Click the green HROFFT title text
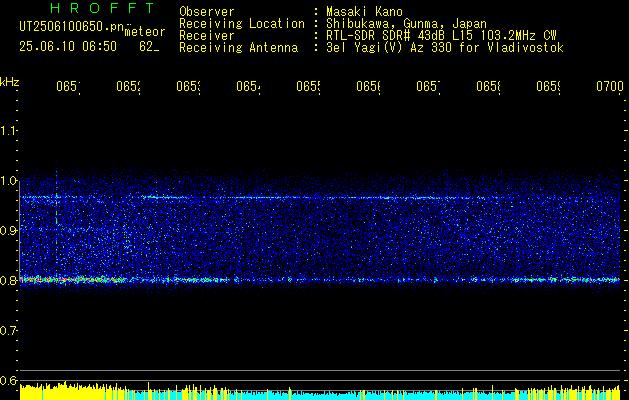Screen dimensions: 629x400 coord(103,8)
